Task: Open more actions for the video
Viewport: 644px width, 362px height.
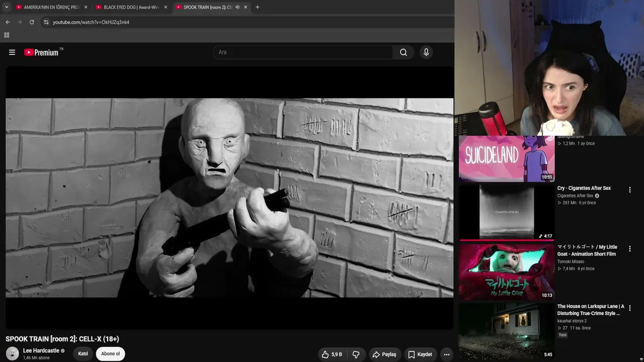Action: tap(446, 354)
